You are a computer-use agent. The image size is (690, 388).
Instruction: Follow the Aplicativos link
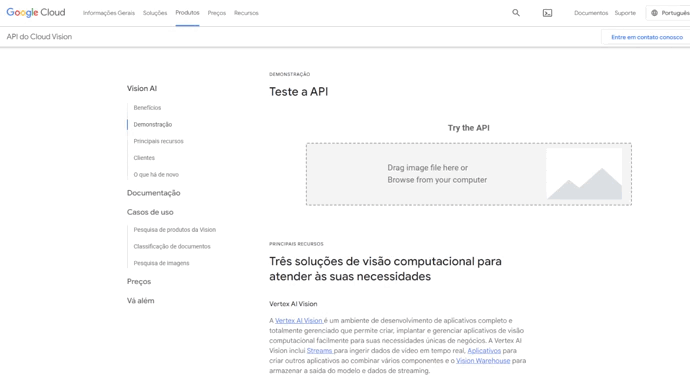click(x=484, y=351)
